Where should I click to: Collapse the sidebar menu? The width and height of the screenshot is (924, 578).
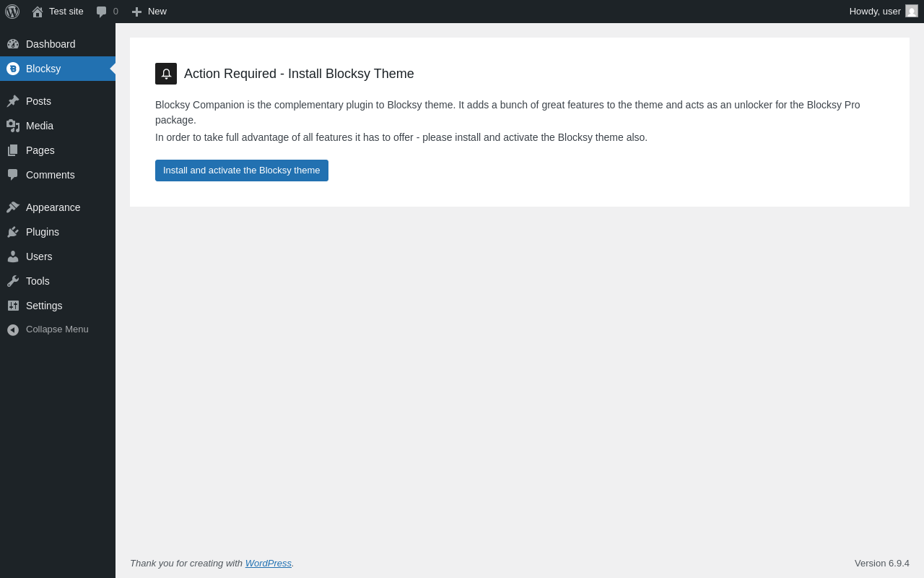pyautogui.click(x=58, y=329)
